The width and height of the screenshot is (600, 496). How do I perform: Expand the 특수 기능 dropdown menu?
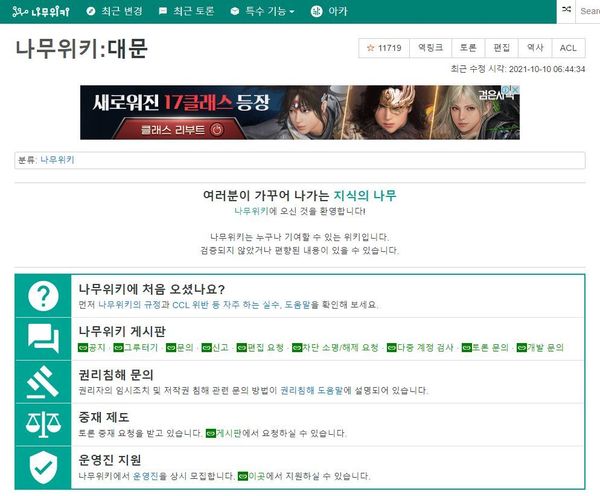[x=262, y=11]
